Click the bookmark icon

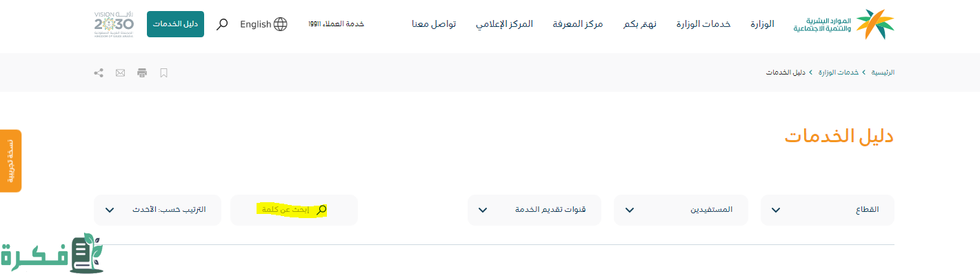[x=164, y=72]
